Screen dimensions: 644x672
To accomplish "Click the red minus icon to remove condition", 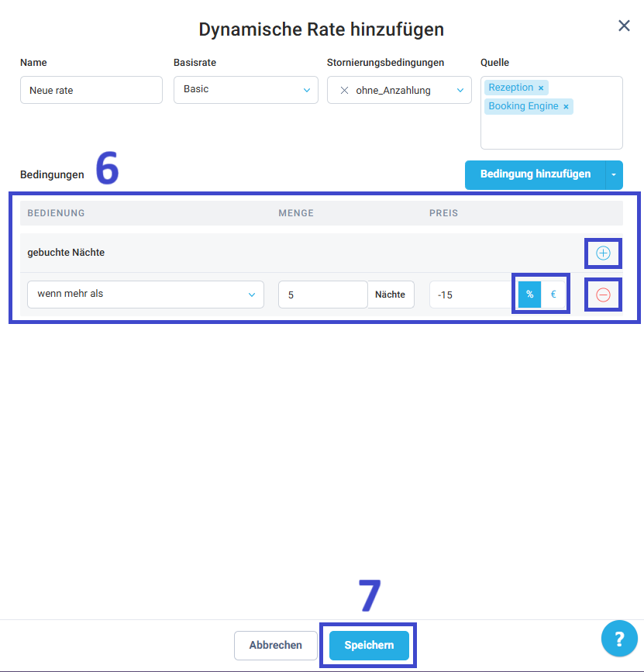I will click(x=603, y=295).
